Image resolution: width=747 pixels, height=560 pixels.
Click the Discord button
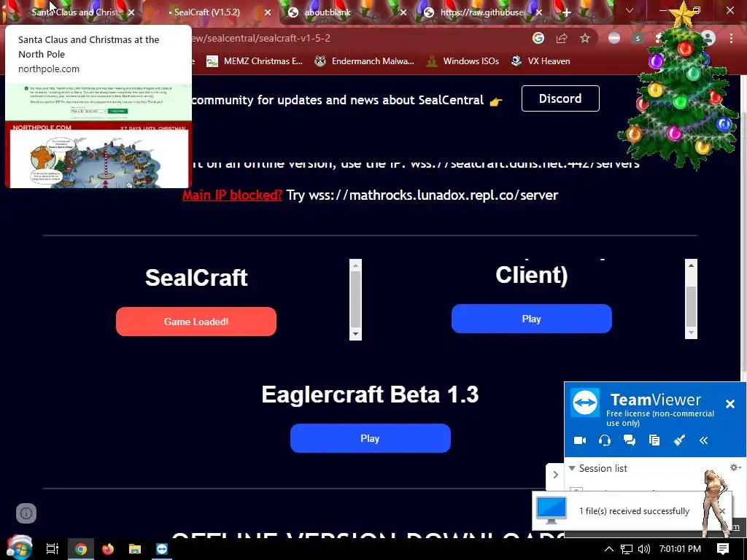pyautogui.click(x=560, y=98)
